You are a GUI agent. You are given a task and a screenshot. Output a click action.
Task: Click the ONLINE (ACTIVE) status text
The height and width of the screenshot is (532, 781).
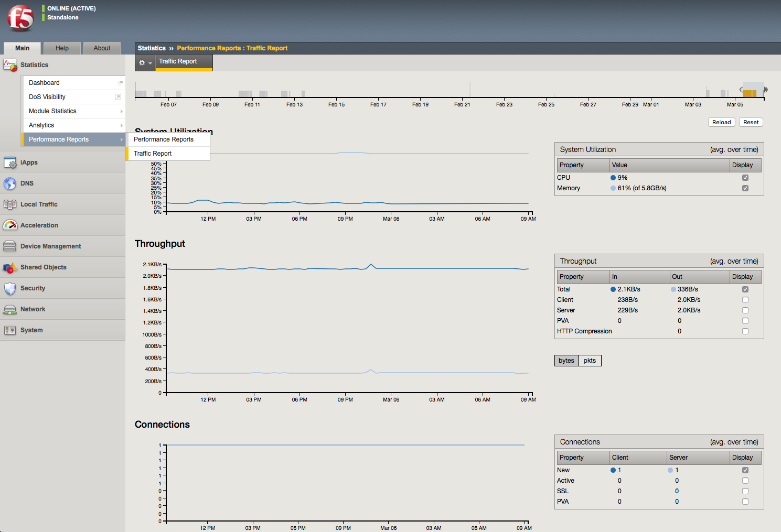pos(71,8)
